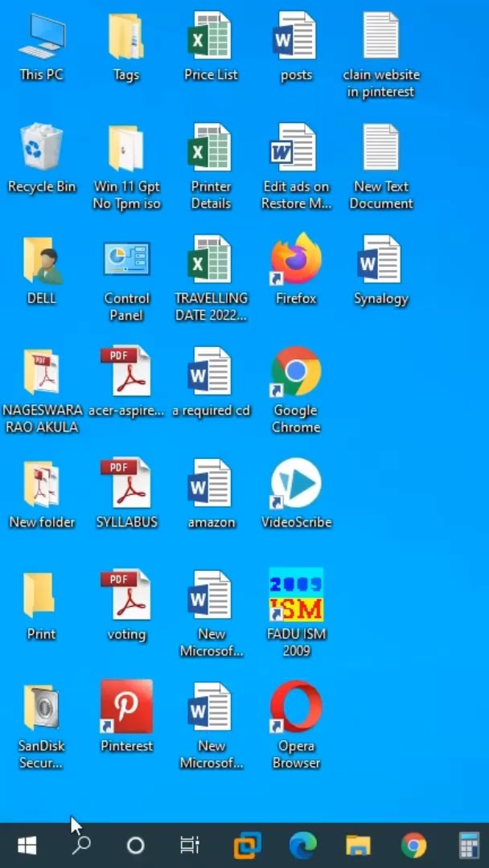489x868 pixels.
Task: Select the Tags folder icon
Action: [x=126, y=36]
